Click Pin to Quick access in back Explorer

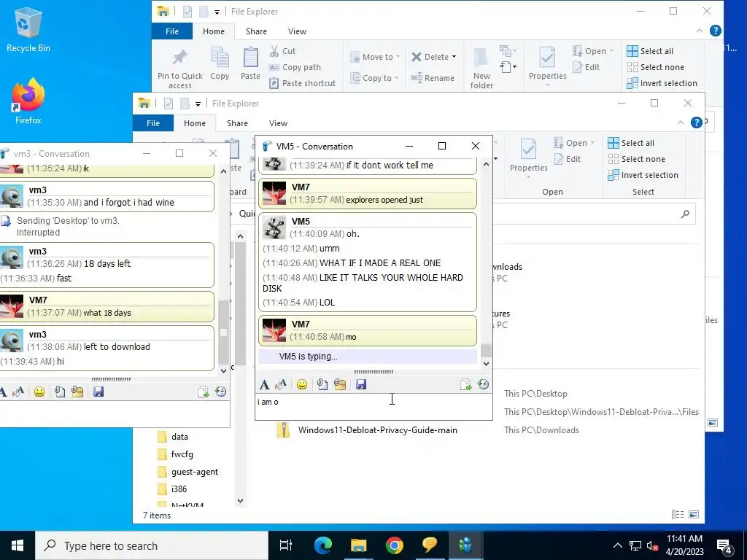(180, 69)
